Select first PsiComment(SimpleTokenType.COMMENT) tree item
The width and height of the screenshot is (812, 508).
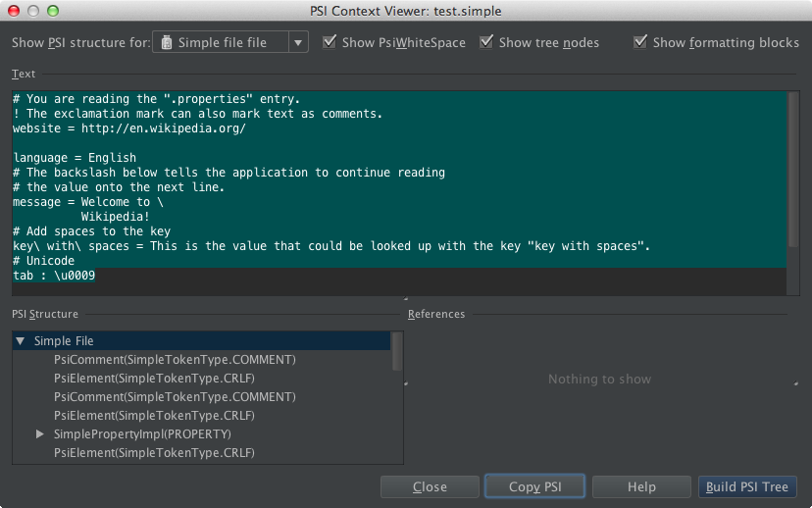(175, 360)
